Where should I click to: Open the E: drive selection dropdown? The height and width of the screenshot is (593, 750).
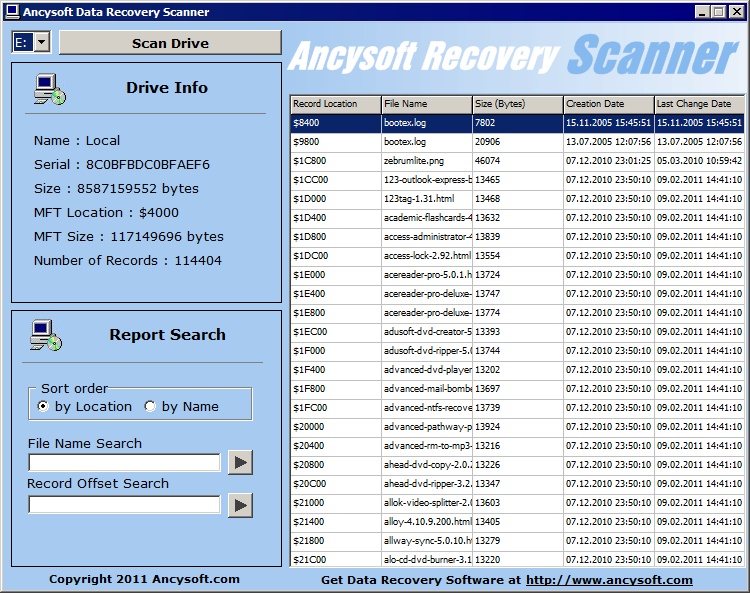click(42, 43)
